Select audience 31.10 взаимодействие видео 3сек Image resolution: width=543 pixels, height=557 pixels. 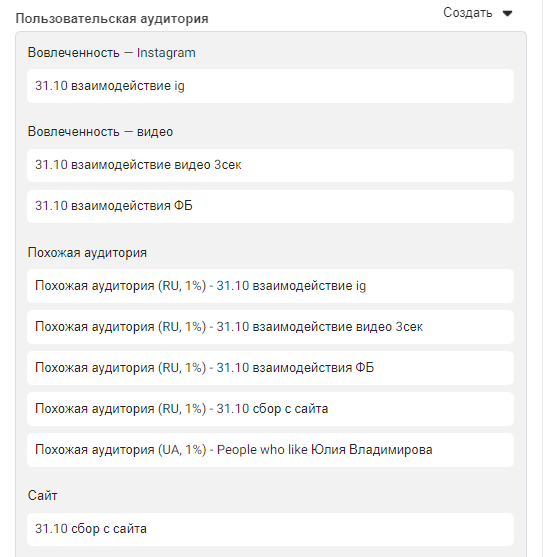click(x=270, y=165)
